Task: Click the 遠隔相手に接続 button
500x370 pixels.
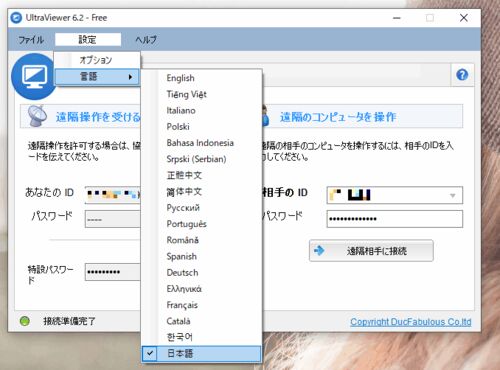Action: click(x=371, y=251)
